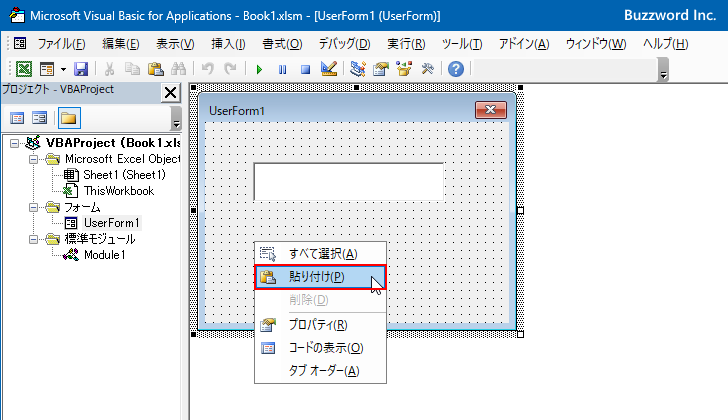Image resolution: width=728 pixels, height=420 pixels.
Task: Choose すべて選択(A) from context menu
Action: pos(320,254)
